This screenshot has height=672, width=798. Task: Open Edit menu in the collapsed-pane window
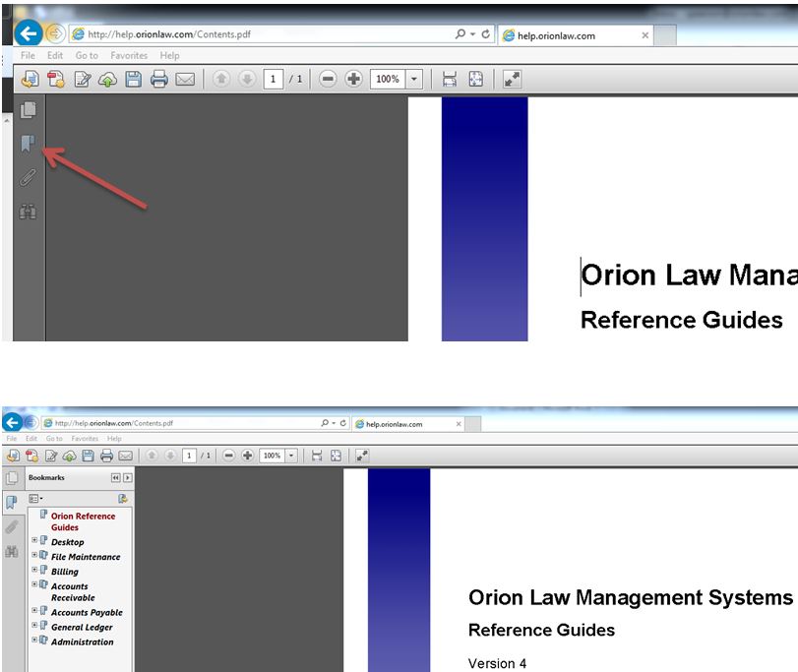(x=55, y=55)
